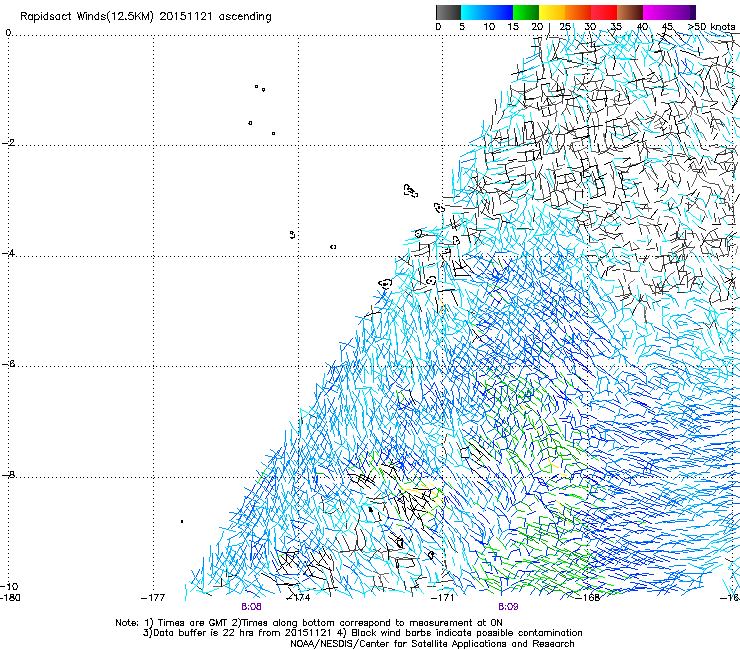
Task: Click the legend value '35'
Action: [x=616, y=27]
